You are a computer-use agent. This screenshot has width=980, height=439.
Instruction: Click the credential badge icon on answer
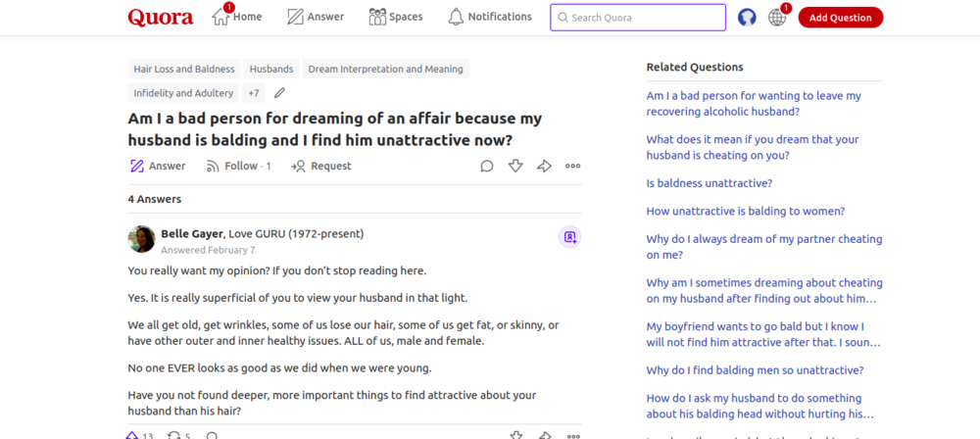coord(569,236)
